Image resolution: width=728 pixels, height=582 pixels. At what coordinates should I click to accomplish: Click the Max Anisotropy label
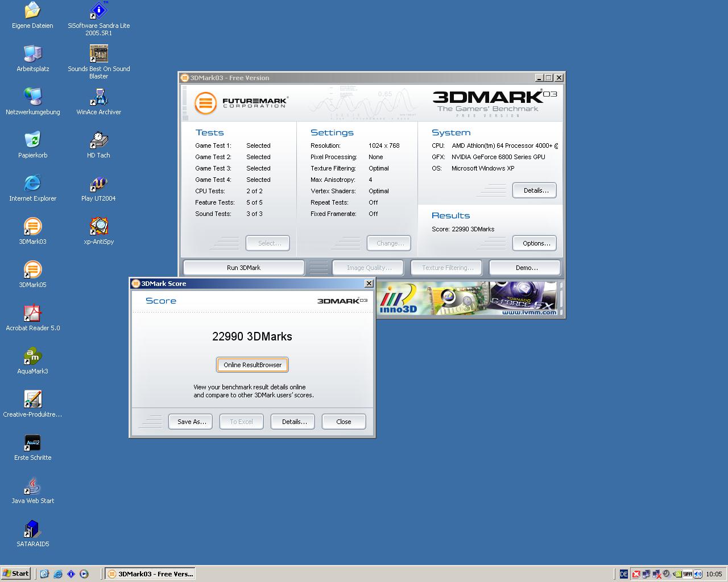click(x=333, y=180)
